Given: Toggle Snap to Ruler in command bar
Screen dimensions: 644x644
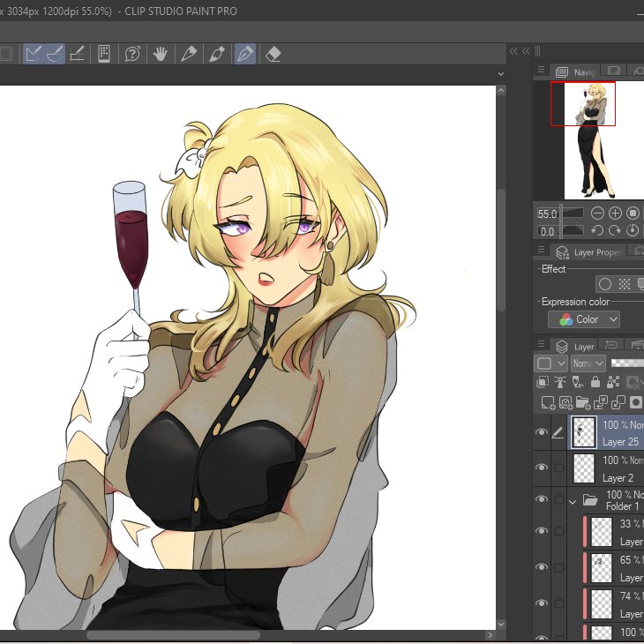Looking at the screenshot, I should pos(34,54).
